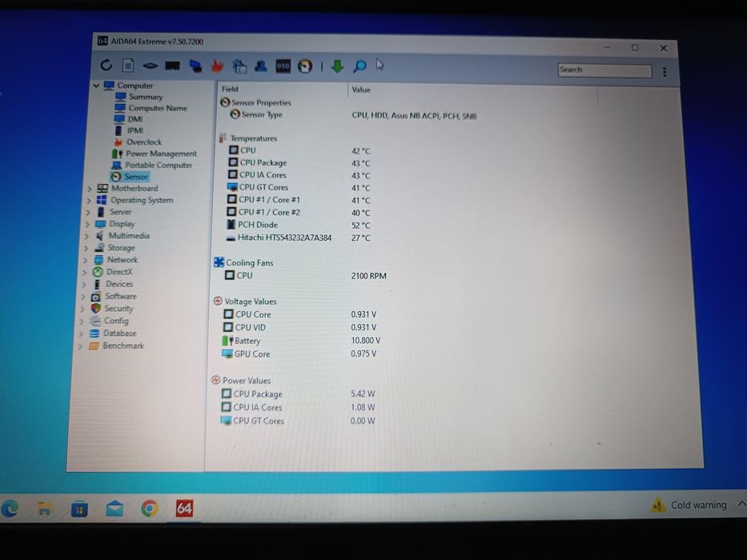
Task: Select Benchmark in the tree
Action: point(116,346)
